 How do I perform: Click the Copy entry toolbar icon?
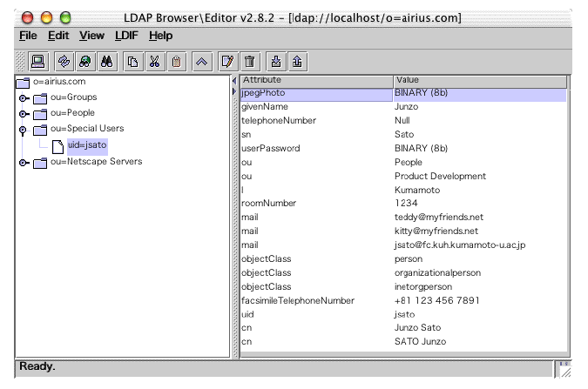[132, 62]
